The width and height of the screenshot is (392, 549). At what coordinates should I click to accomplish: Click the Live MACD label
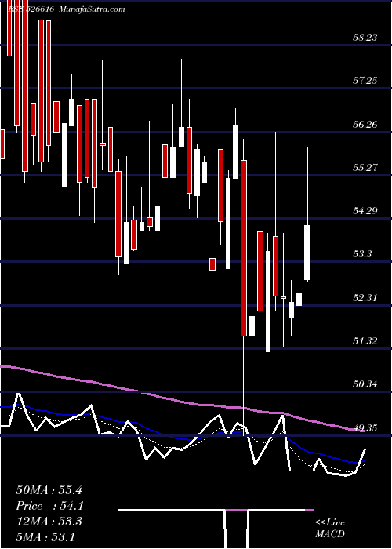(x=330, y=528)
